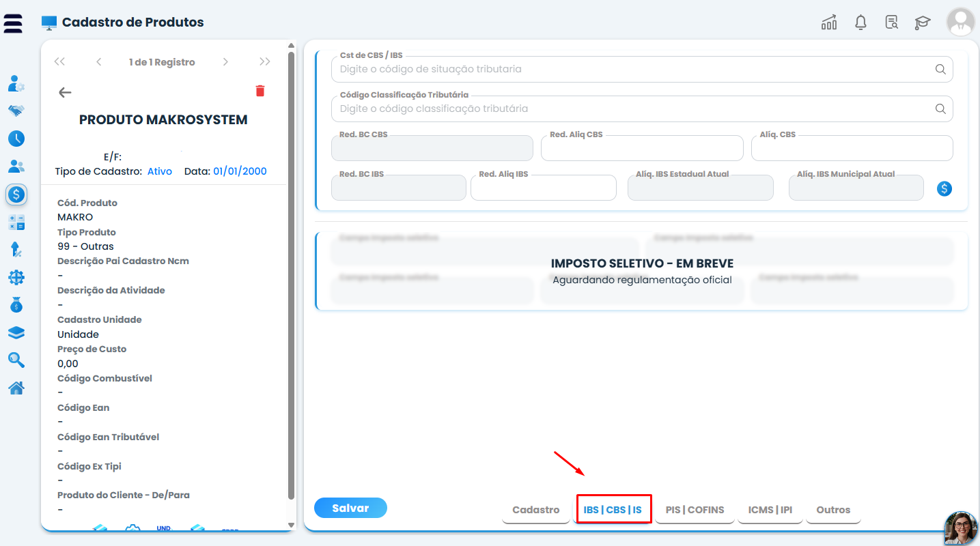Open the notifications bell

(860, 23)
